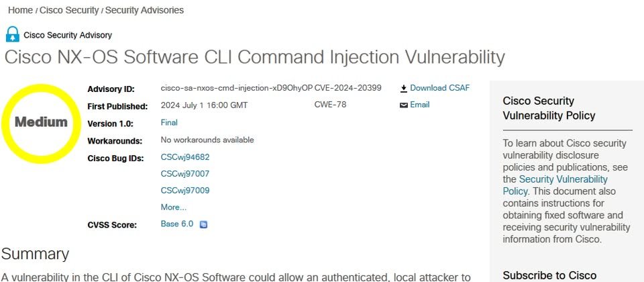Click the blue padlock Cisco Security Advisory icon
This screenshot has width=644, height=282.
(13, 34)
